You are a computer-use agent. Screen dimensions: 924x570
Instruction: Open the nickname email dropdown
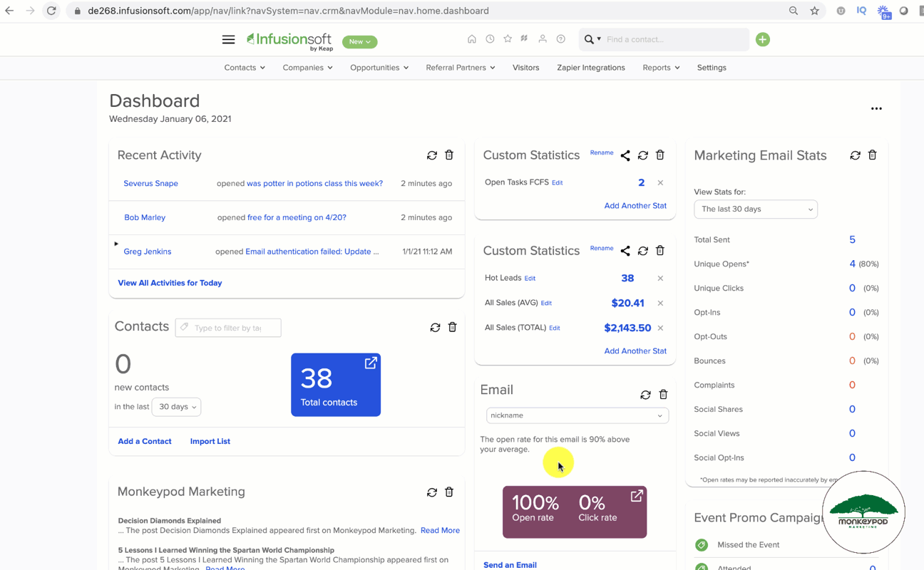coord(577,415)
